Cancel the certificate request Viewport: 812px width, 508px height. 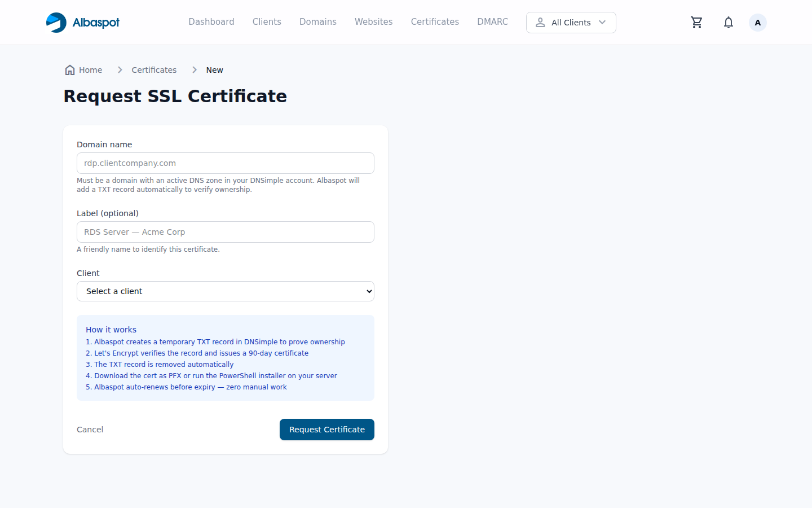click(x=90, y=430)
